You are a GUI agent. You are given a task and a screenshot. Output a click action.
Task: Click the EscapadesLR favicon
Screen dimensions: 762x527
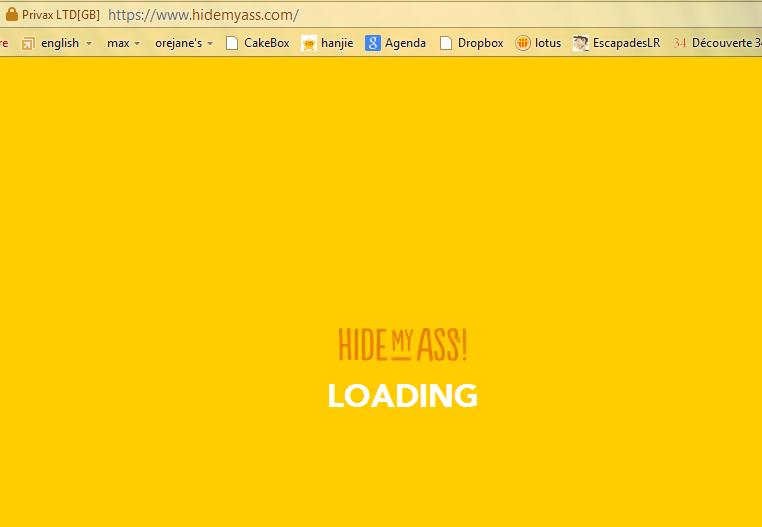(x=580, y=43)
